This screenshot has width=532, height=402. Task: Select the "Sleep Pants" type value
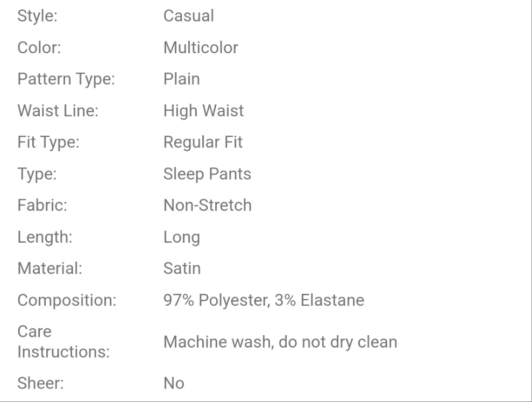[x=207, y=174]
